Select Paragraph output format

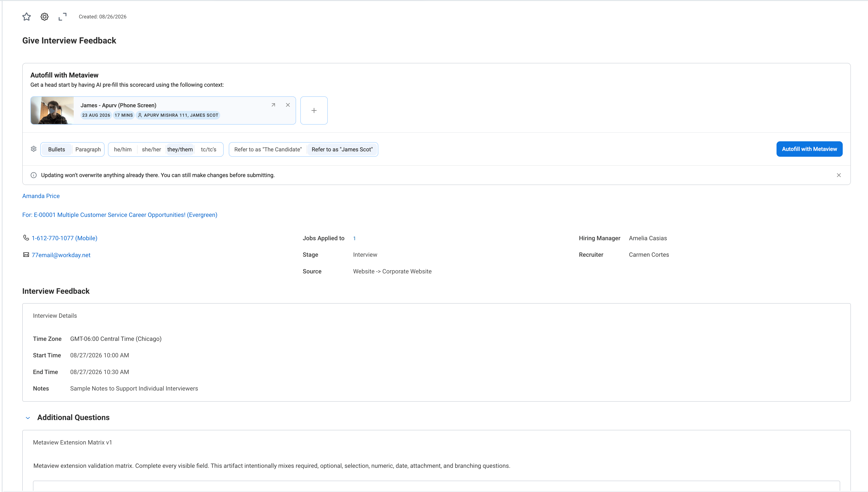pos(88,149)
